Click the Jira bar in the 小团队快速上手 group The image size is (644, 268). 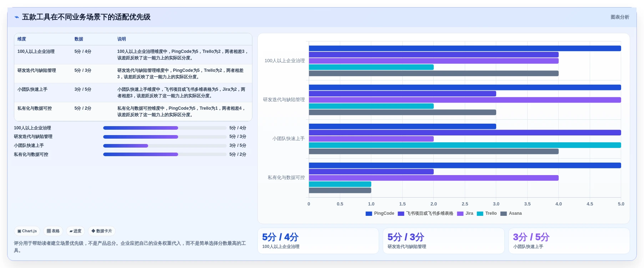(x=371, y=139)
